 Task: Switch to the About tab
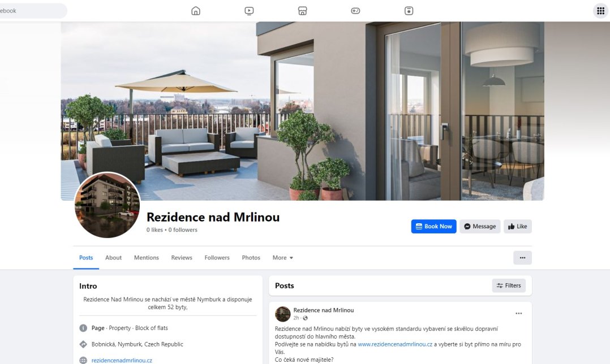click(x=113, y=258)
